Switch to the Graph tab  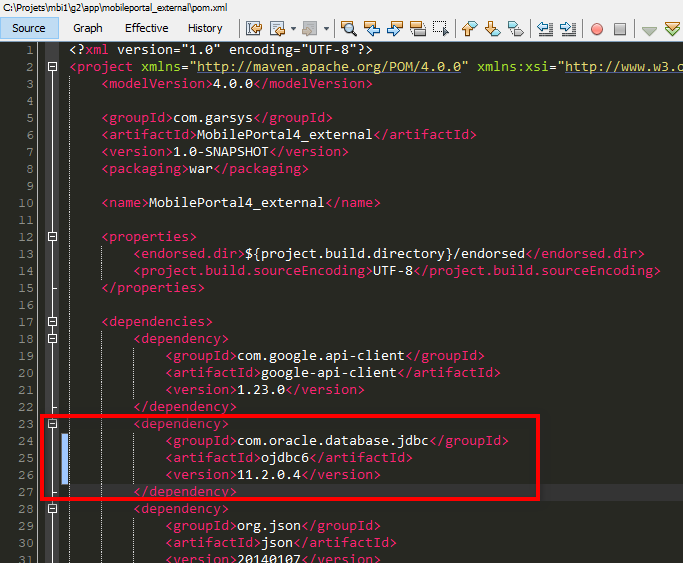tap(88, 28)
